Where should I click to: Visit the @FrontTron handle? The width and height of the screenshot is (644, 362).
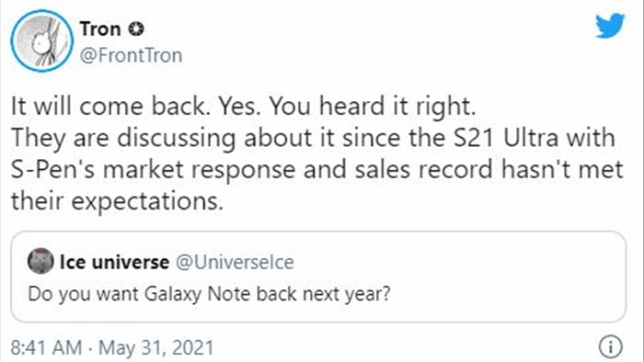point(131,55)
